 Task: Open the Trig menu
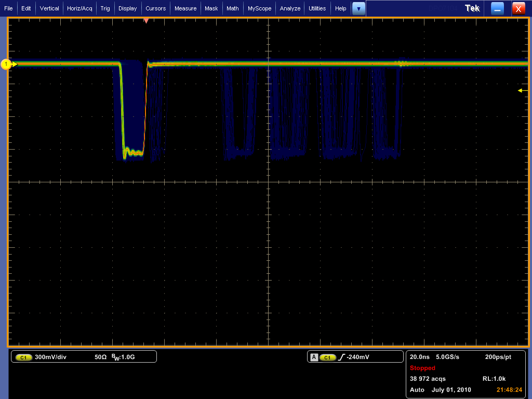tap(105, 8)
